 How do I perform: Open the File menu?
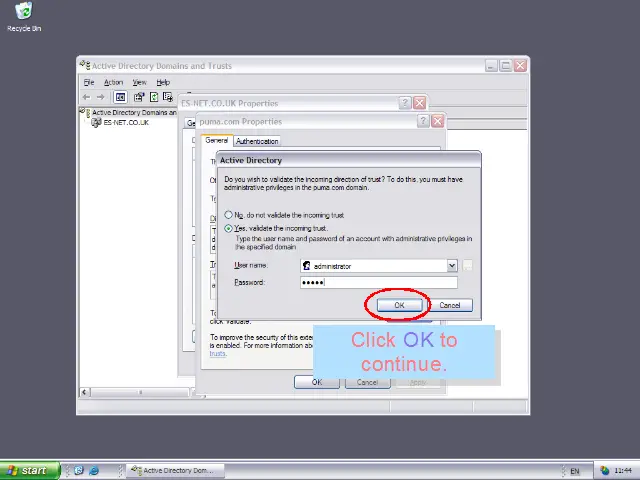pyautogui.click(x=89, y=82)
